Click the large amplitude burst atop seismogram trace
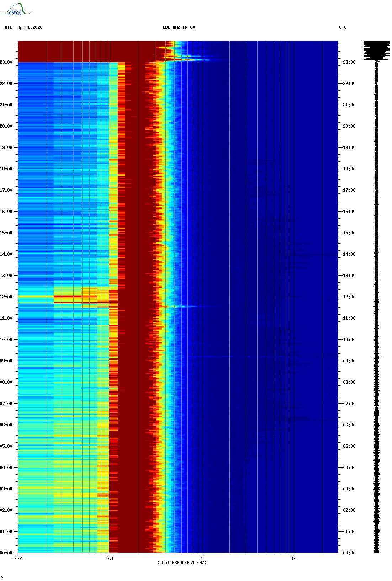Screen dimensions: 392x581 click(x=376, y=50)
